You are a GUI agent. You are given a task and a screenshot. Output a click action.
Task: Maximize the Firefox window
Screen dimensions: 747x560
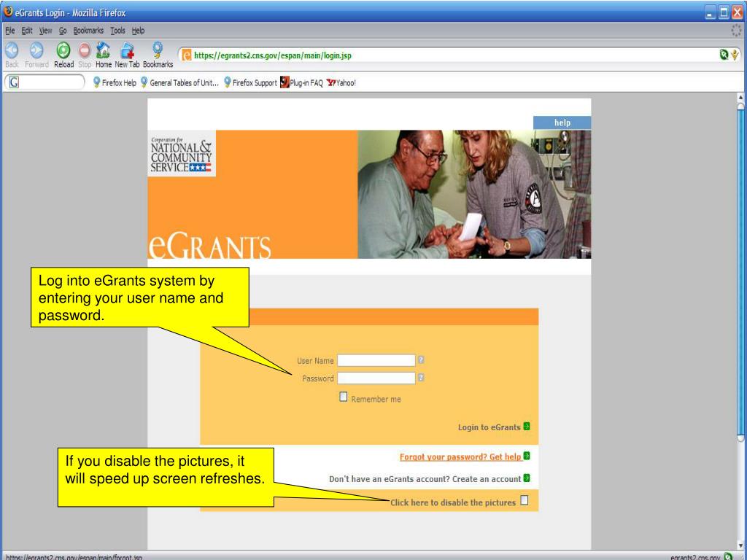[x=724, y=13]
